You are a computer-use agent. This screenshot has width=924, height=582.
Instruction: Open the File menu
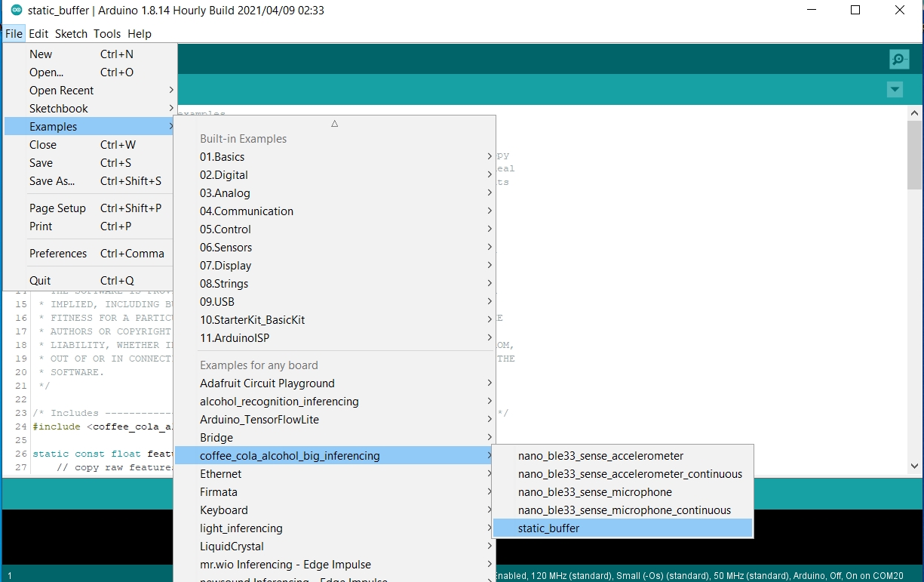click(x=14, y=33)
